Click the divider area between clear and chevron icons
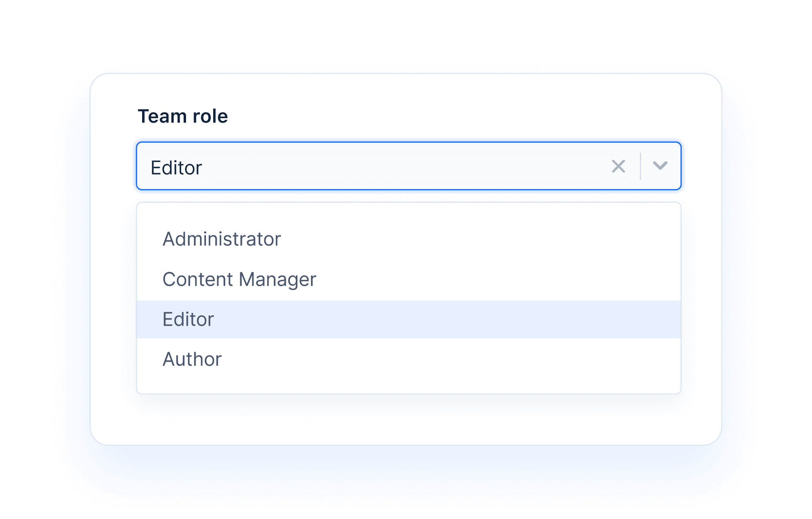Image resolution: width=812 pixels, height=519 pixels. click(x=640, y=166)
